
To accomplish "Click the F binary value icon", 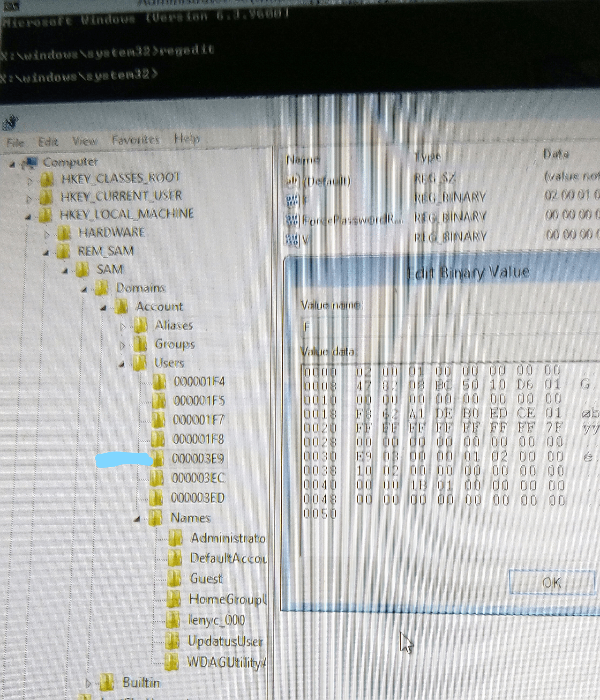I will [x=292, y=201].
